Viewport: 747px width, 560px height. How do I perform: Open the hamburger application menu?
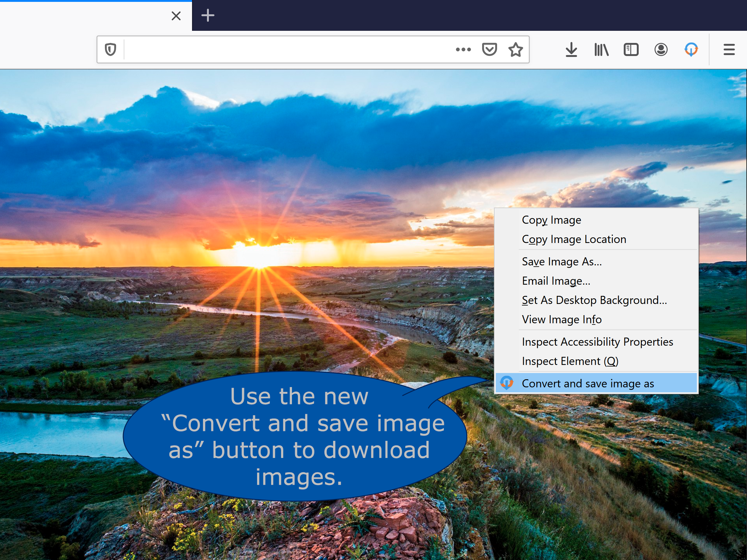pos(729,49)
